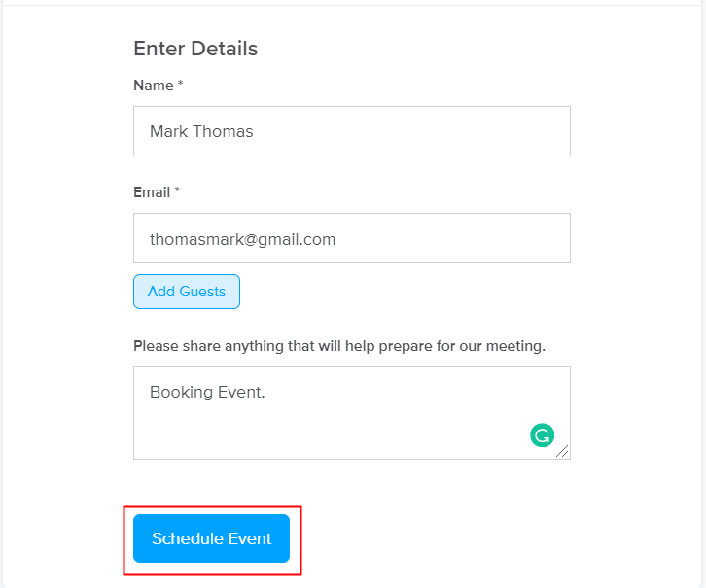
Task: Click the green Grammarly icon in notes box
Action: tap(542, 435)
